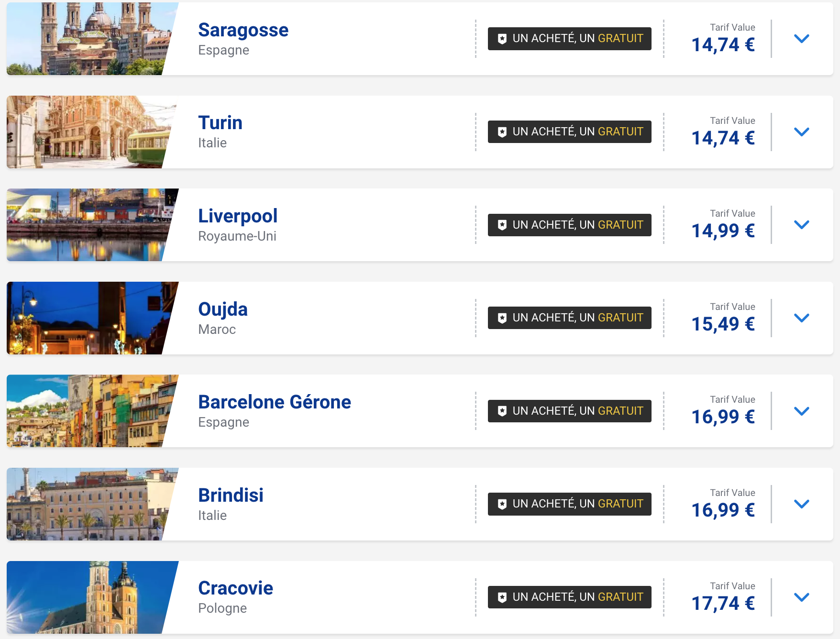This screenshot has height=639, width=840.
Task: Expand the Saragosse fare details chevron
Action: (x=801, y=39)
